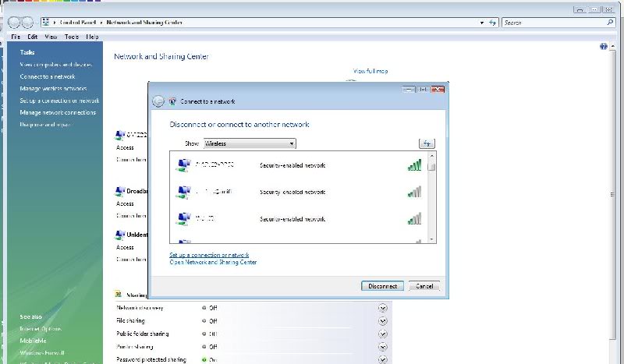Screen dimensions: 624x364
Task: Click 'Manage network connections' in Tasks
Action: tap(58, 113)
